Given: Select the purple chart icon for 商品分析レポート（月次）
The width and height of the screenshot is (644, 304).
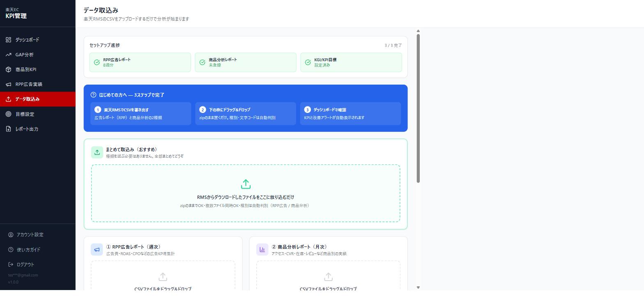Looking at the screenshot, I should (x=262, y=249).
